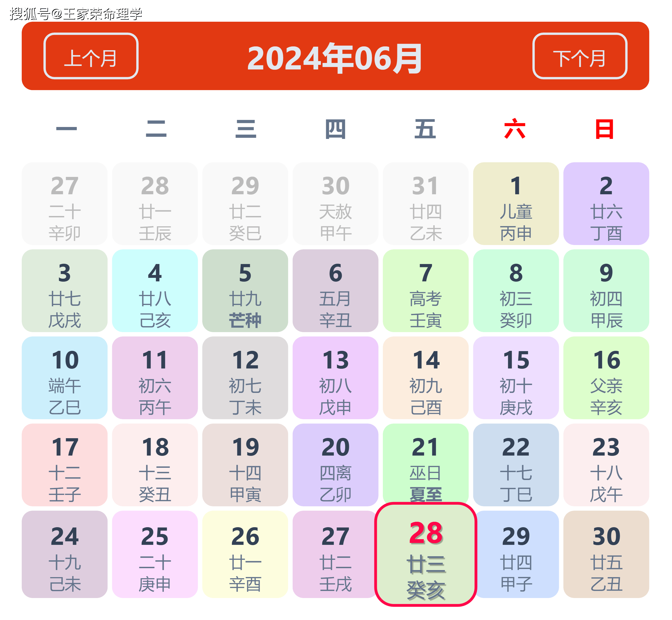Click the red Sunday 日 header
The width and height of the screenshot is (672, 620).
pos(604,129)
